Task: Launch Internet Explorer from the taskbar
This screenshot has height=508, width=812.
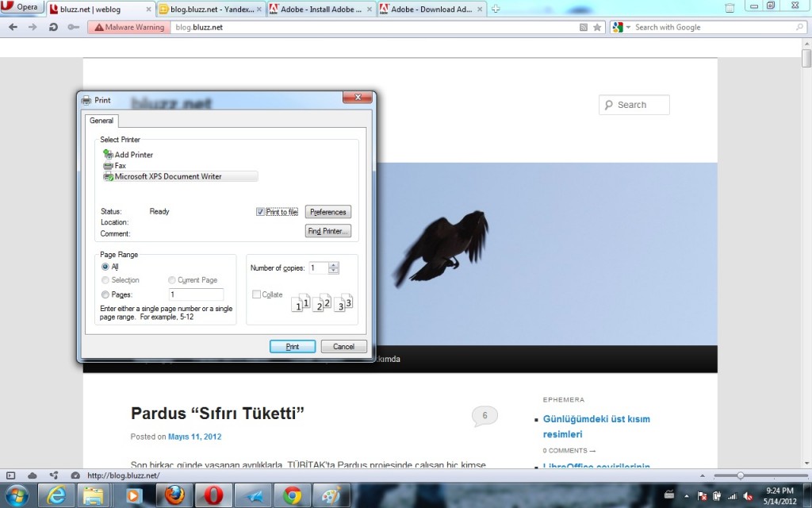Action: tap(56, 496)
